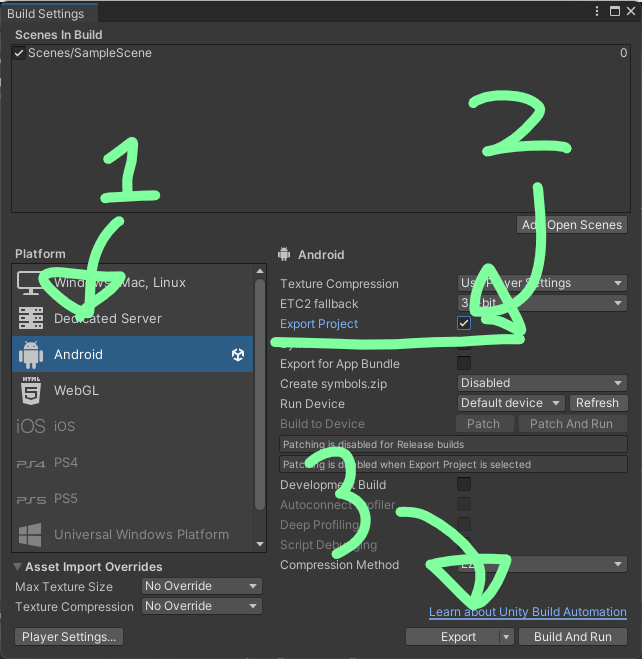642x659 pixels.
Task: Close the Build Settings window
Action: (631, 11)
